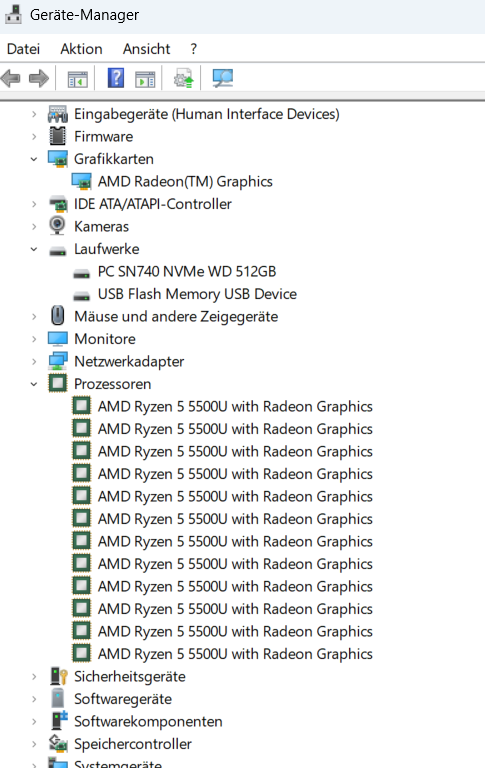Click the Back arrow toolbar icon
This screenshot has width=485, height=768.
pos(11,78)
